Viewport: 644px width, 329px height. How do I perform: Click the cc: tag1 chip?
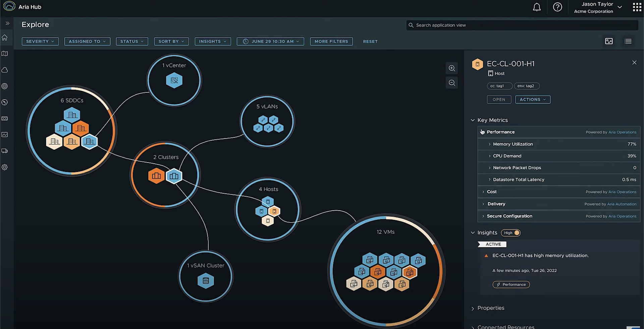point(499,86)
